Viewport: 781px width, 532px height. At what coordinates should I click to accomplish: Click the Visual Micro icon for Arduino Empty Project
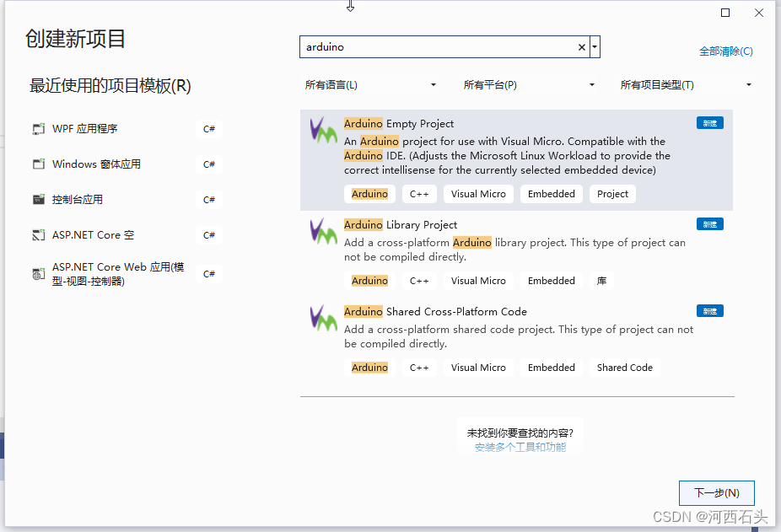pyautogui.click(x=323, y=131)
